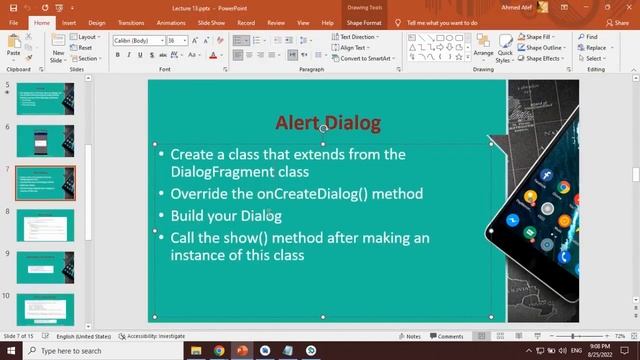Open the font size dropdown
This screenshot has height=360, width=640.
coord(184,40)
